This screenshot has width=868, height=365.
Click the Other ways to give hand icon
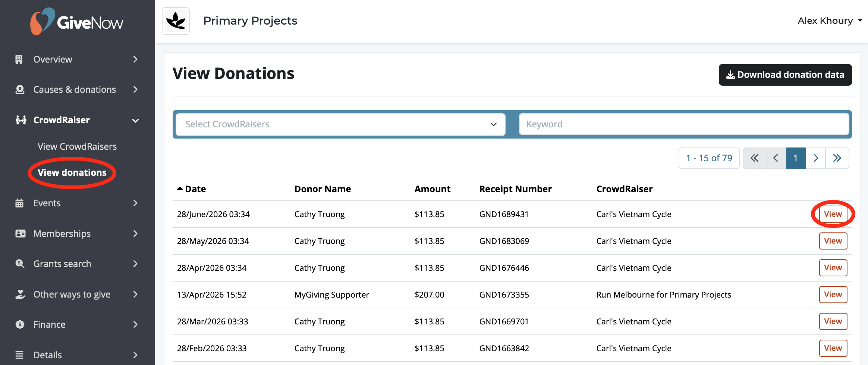point(20,294)
